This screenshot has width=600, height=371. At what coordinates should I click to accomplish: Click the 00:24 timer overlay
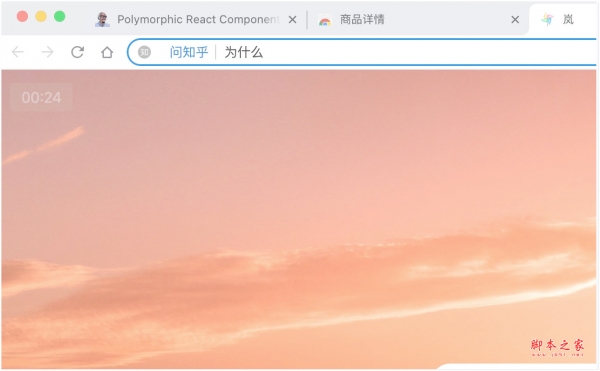[x=41, y=98]
